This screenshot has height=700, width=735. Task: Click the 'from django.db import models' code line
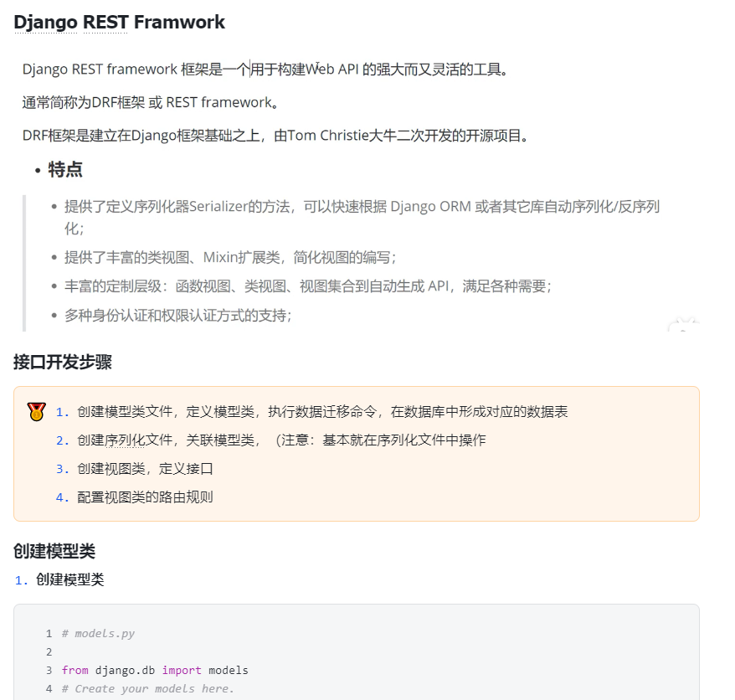[155, 671]
